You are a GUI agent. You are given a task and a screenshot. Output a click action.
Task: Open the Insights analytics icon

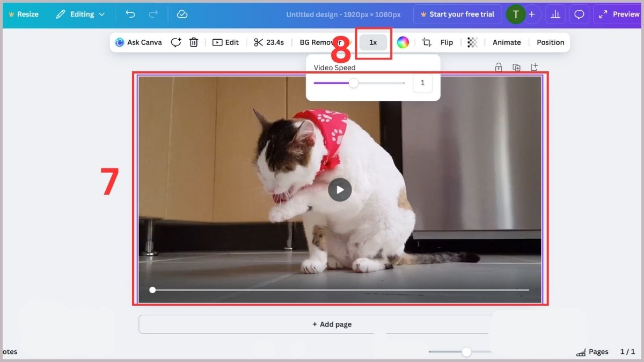coord(555,14)
